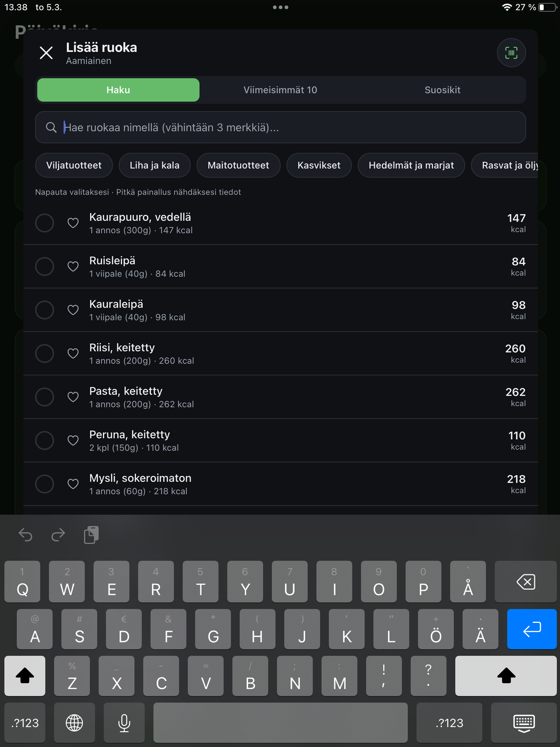This screenshot has width=560, height=747.
Task: Tap the exclamation mark and comma key
Action: point(384,676)
